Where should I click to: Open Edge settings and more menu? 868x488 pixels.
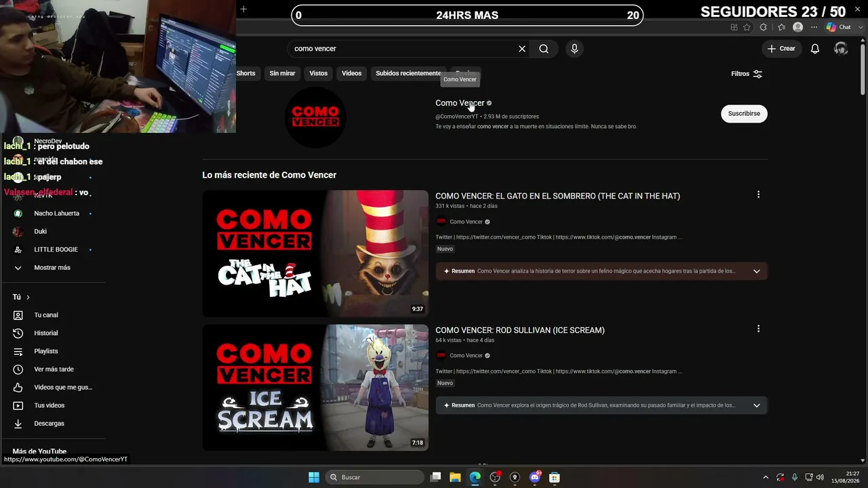pyautogui.click(x=814, y=27)
